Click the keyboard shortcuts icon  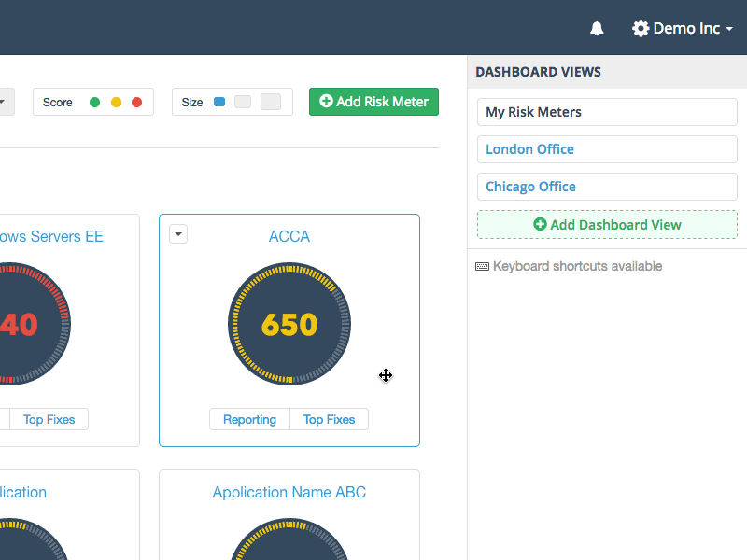(x=482, y=266)
